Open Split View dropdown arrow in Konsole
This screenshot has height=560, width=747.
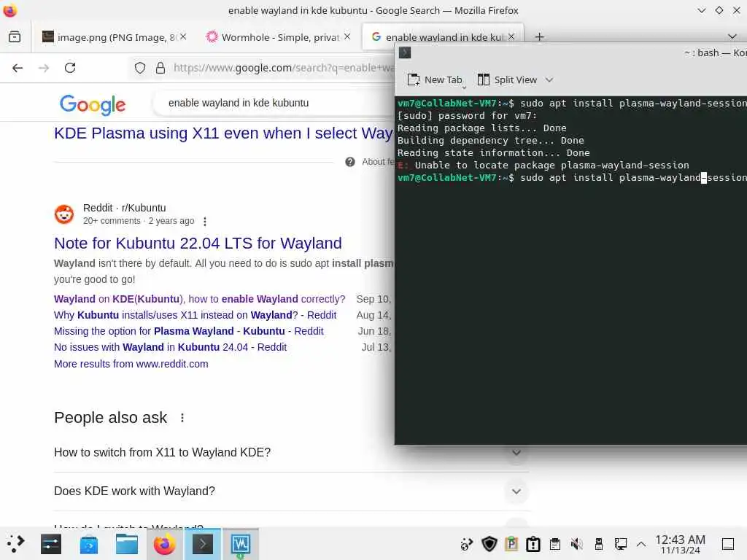(x=549, y=80)
